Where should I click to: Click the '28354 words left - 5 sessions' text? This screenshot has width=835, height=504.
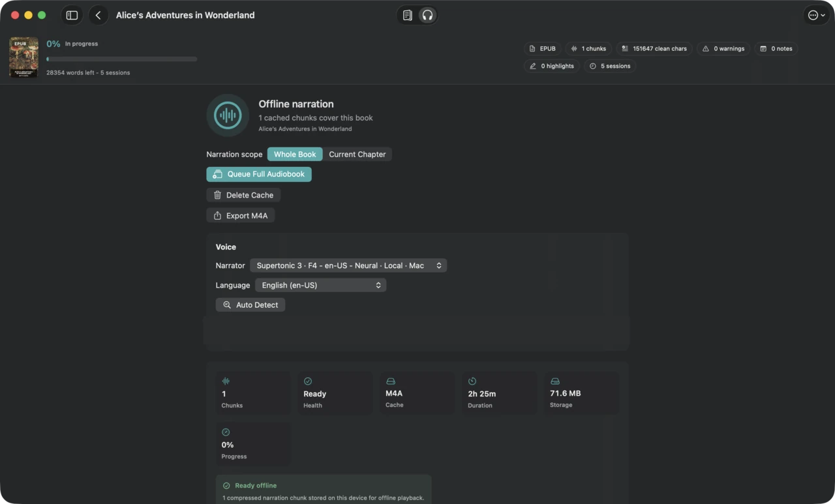point(88,72)
